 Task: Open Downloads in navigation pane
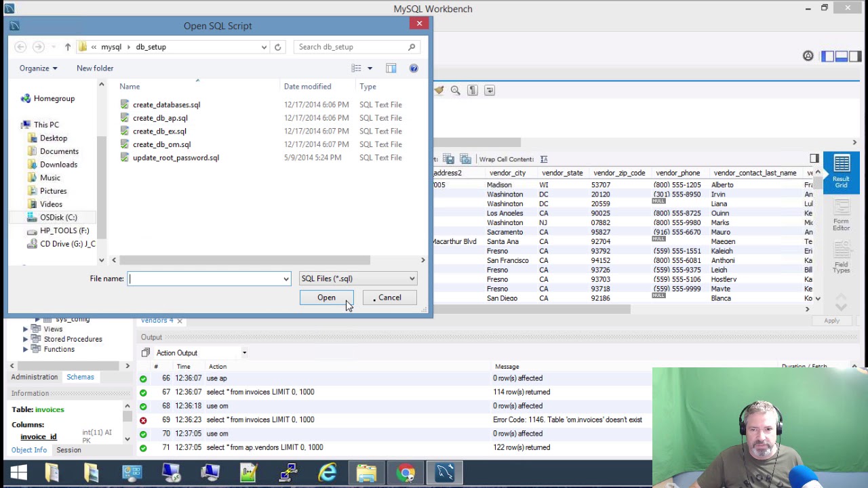click(x=58, y=165)
